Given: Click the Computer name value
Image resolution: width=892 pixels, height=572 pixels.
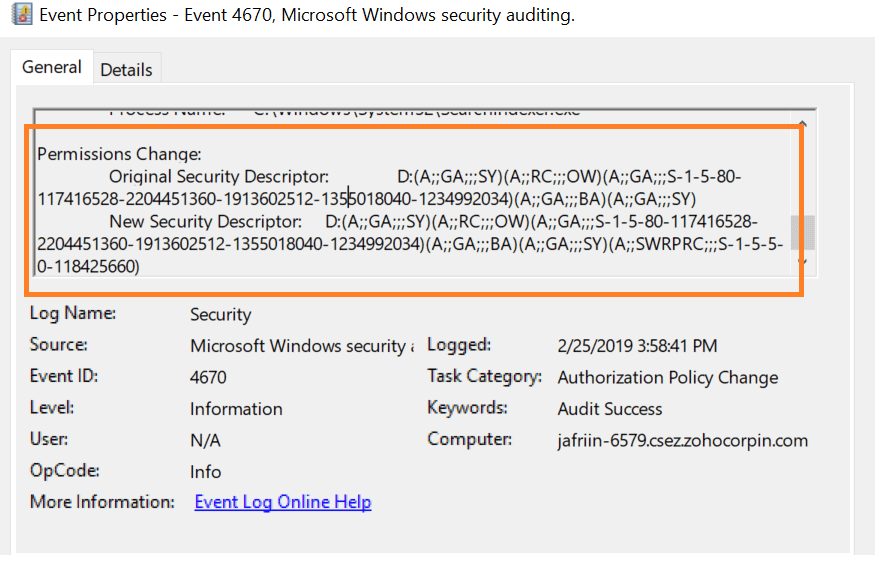Looking at the screenshot, I should [682, 441].
